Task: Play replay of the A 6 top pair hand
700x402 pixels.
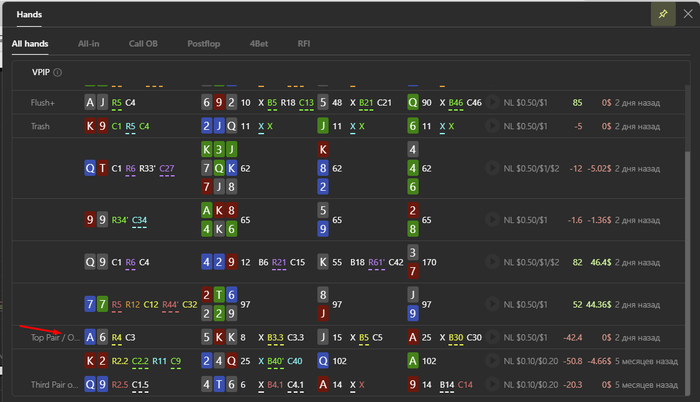Action: 492,337
